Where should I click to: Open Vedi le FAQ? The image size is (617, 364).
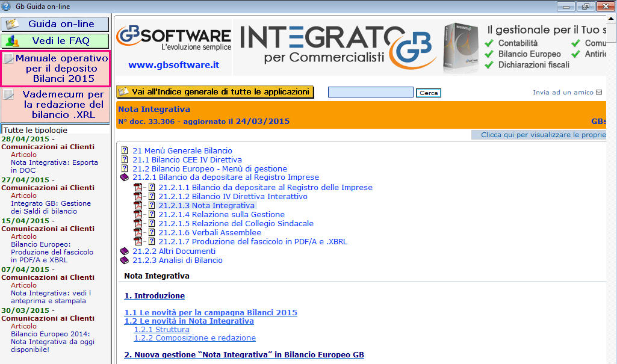(55, 41)
